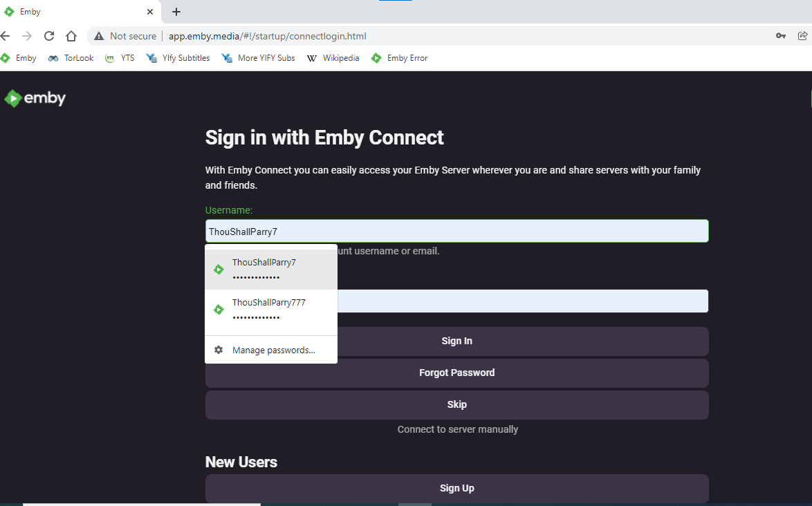Viewport: 812px width, 506px height.
Task: Select the Emby browser tab
Action: tap(80, 12)
